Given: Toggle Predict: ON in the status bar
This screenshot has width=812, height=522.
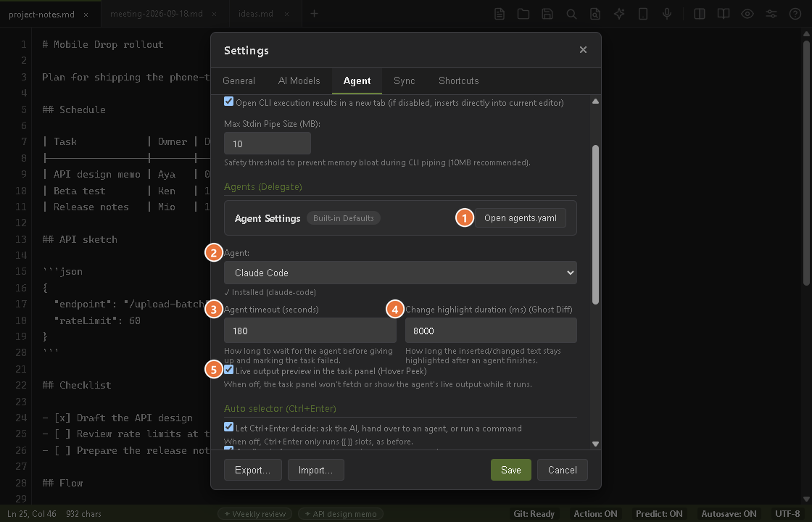Looking at the screenshot, I should click(x=659, y=514).
